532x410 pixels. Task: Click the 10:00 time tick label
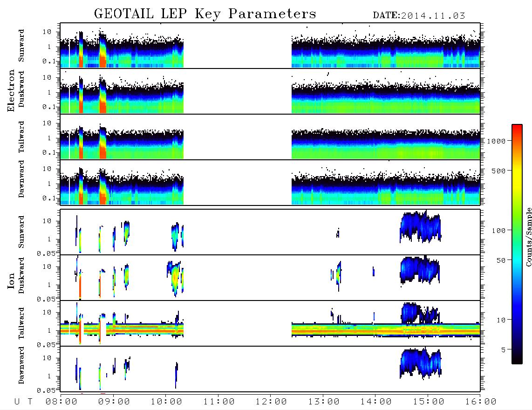166,402
